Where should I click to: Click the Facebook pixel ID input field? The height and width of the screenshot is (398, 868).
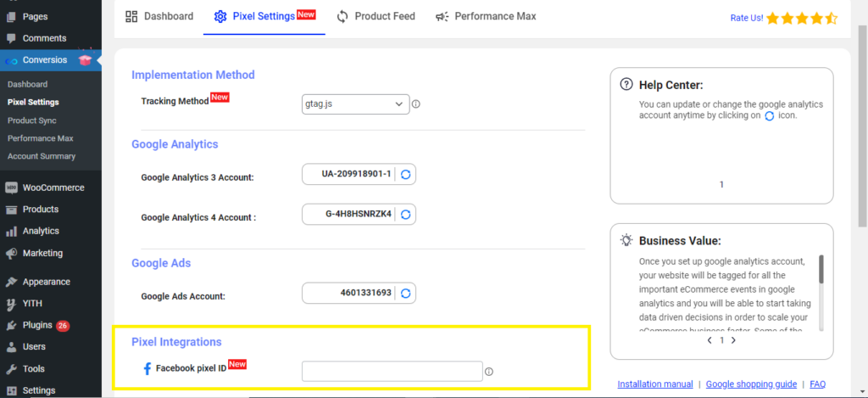click(392, 372)
